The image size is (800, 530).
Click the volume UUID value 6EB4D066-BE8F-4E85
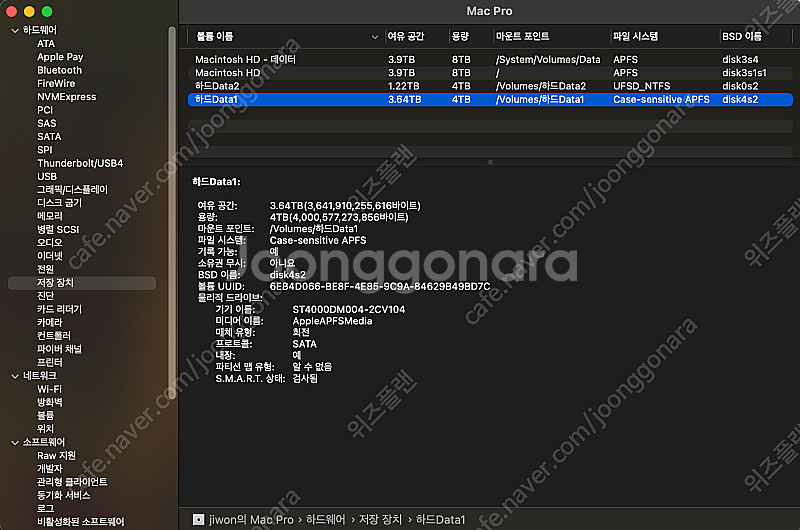tap(380, 287)
